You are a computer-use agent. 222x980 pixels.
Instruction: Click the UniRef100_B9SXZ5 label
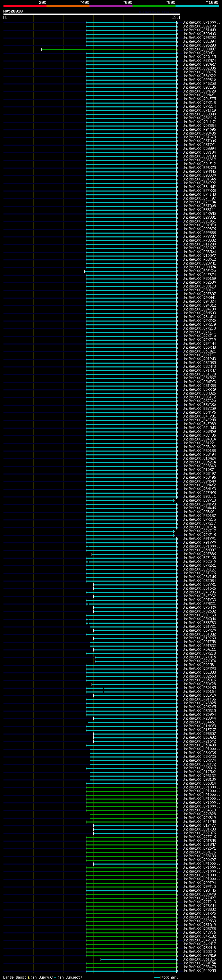[x=199, y=168]
